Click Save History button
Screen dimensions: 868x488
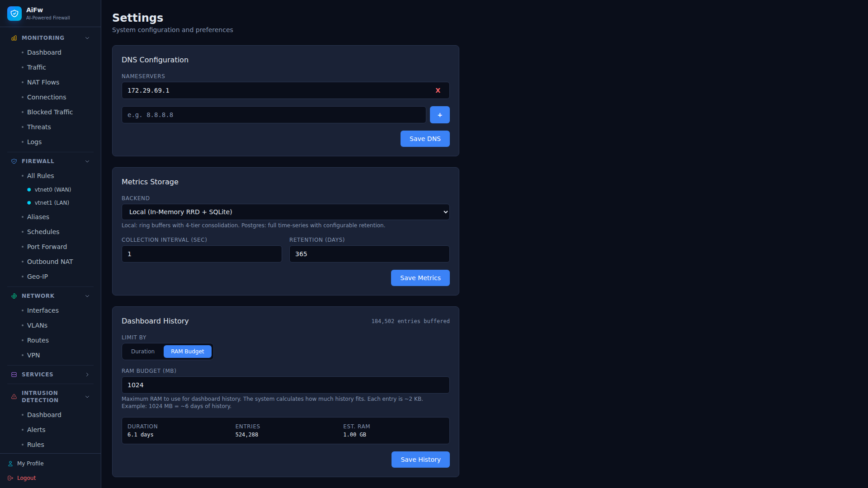pyautogui.click(x=420, y=460)
